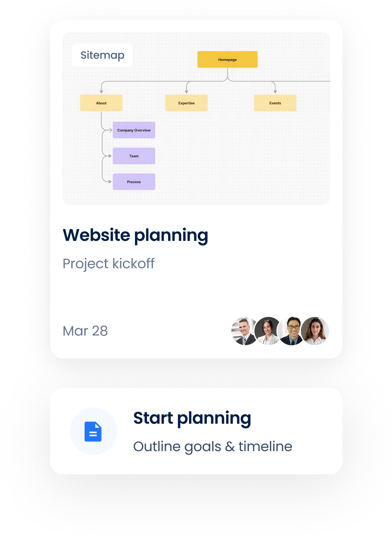Click the Team node under About
The height and width of the screenshot is (537, 392).
coord(134,156)
